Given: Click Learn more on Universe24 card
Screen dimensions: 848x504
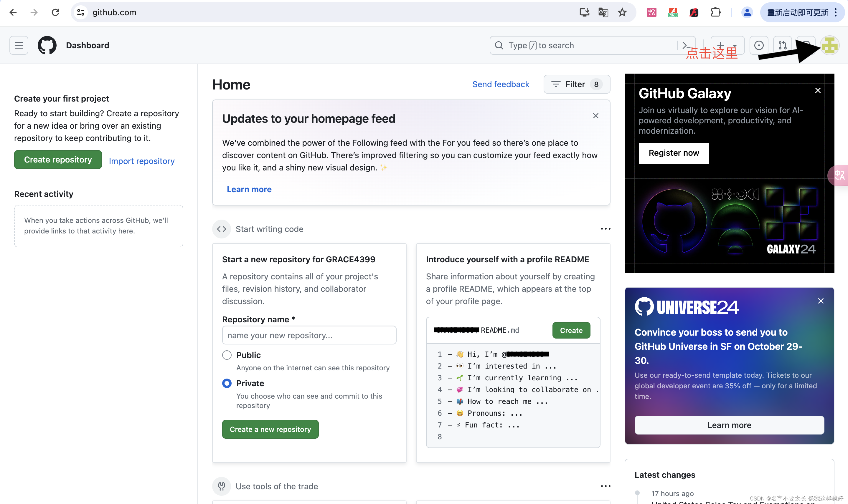Looking at the screenshot, I should 729,425.
